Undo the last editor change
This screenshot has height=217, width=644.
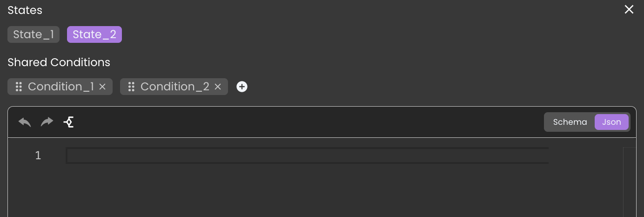coord(25,122)
